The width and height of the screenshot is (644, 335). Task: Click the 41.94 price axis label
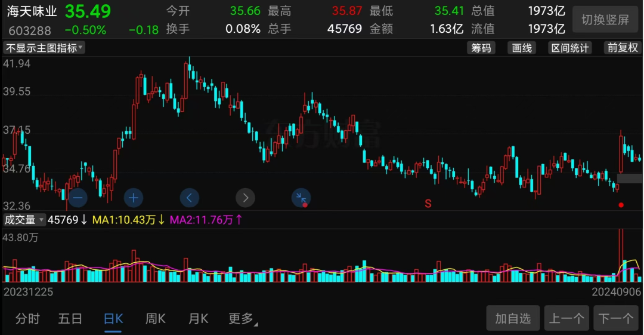coord(17,63)
